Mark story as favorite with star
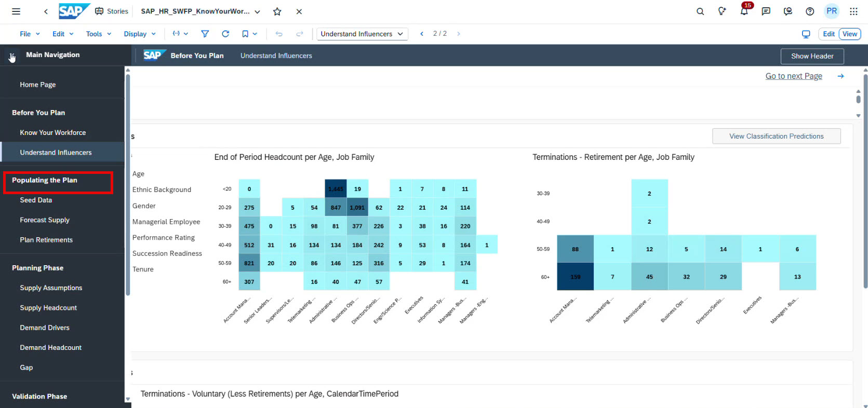 click(x=277, y=11)
